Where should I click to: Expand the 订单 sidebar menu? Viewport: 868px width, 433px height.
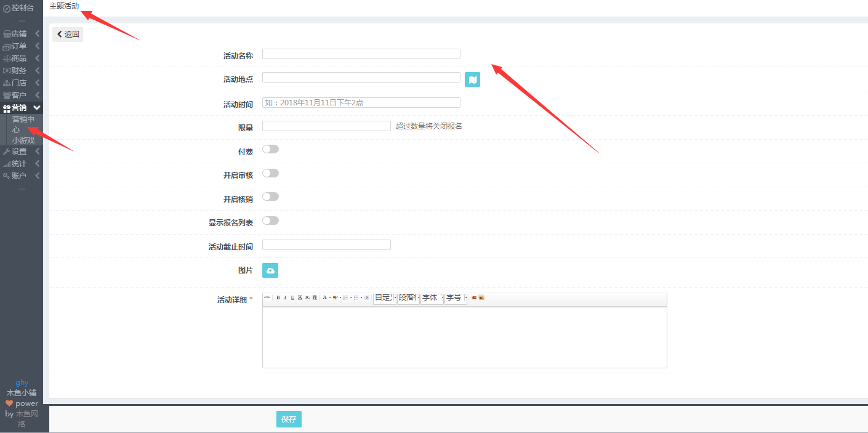tap(21, 46)
